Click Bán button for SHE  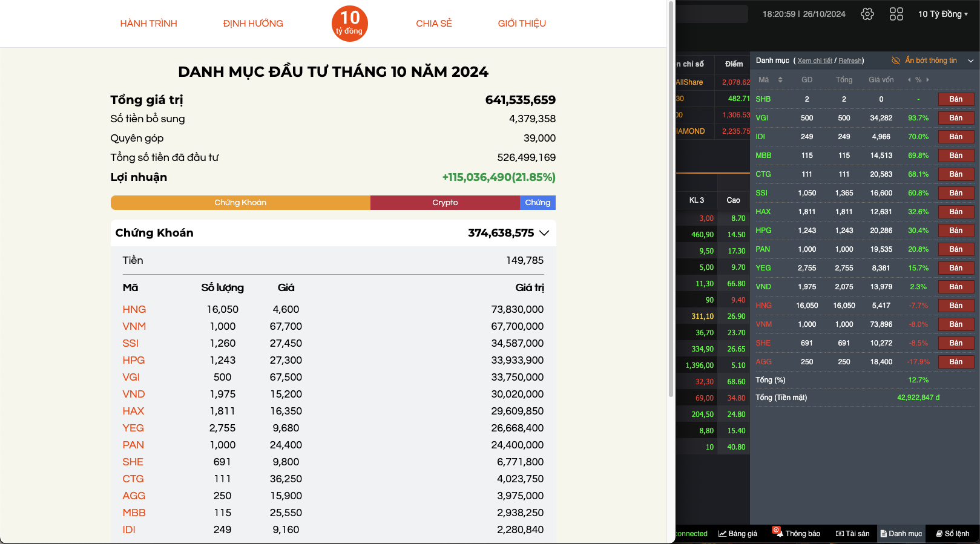point(956,343)
